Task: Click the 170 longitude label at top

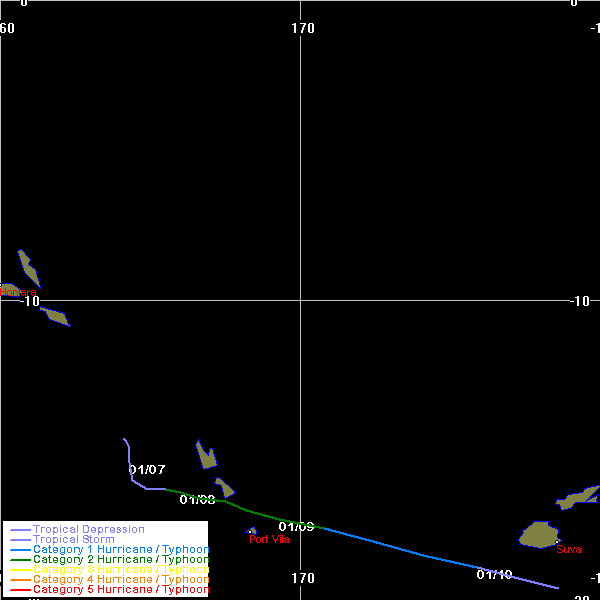Action: tap(303, 27)
